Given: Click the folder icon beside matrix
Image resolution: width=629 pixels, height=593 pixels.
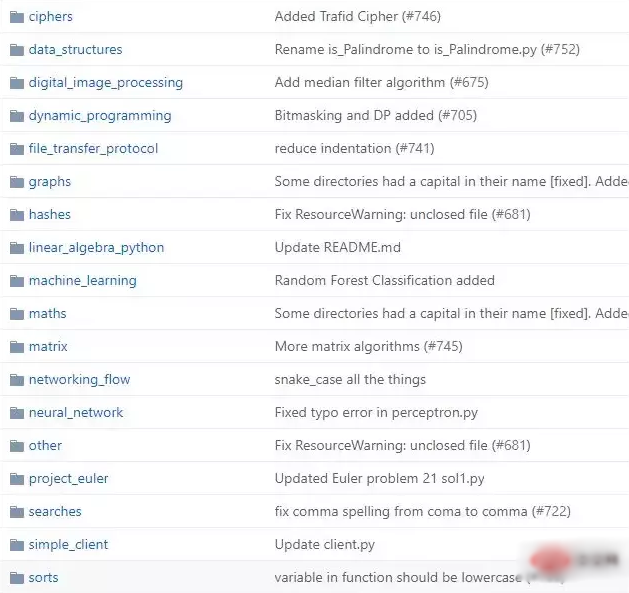Looking at the screenshot, I should (17, 346).
